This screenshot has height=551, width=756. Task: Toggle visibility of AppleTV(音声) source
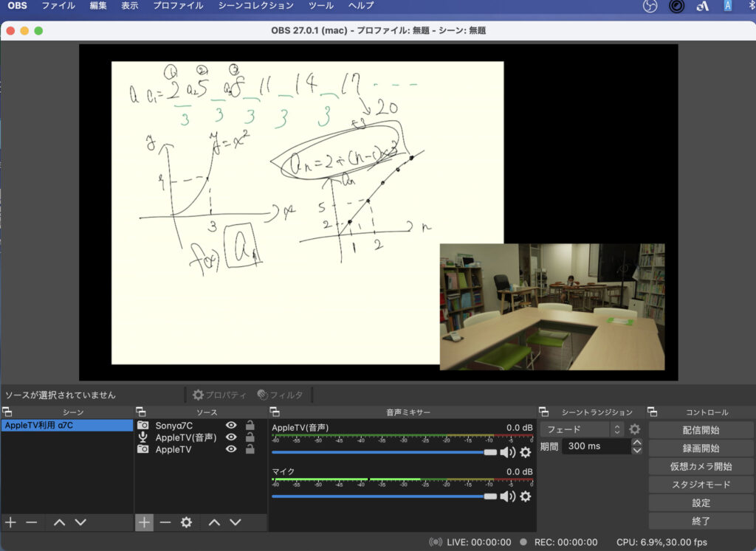pos(231,437)
